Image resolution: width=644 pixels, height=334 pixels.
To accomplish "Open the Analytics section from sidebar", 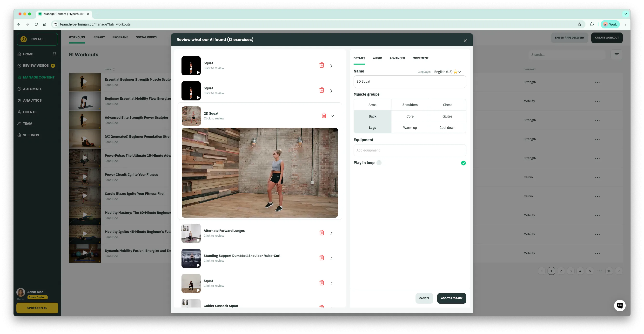I will [x=32, y=100].
